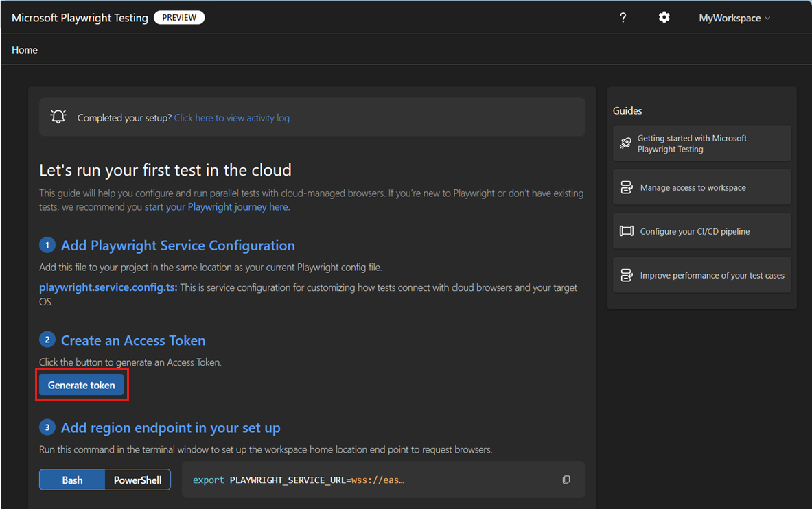The width and height of the screenshot is (812, 509).
Task: Click 'Create an Access Token' heading
Action: [x=133, y=340]
